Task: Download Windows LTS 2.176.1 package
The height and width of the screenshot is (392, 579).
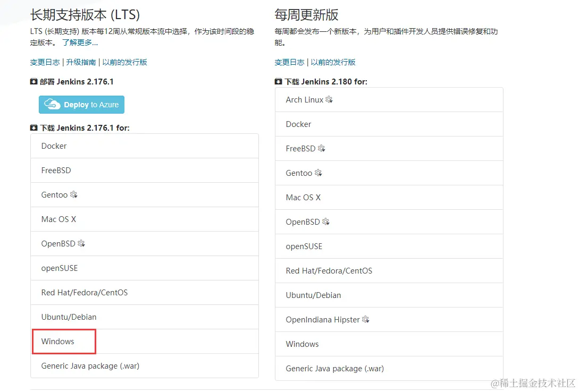Action: tap(145, 342)
